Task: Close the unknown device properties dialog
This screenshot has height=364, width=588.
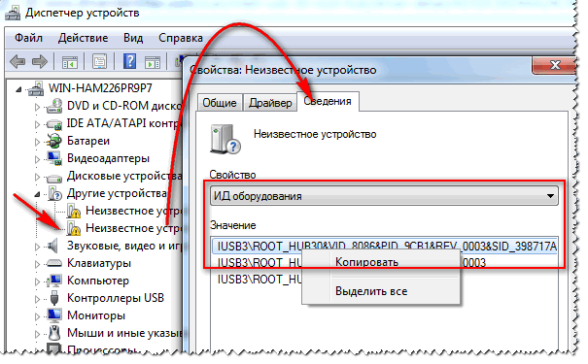Action: 554,65
